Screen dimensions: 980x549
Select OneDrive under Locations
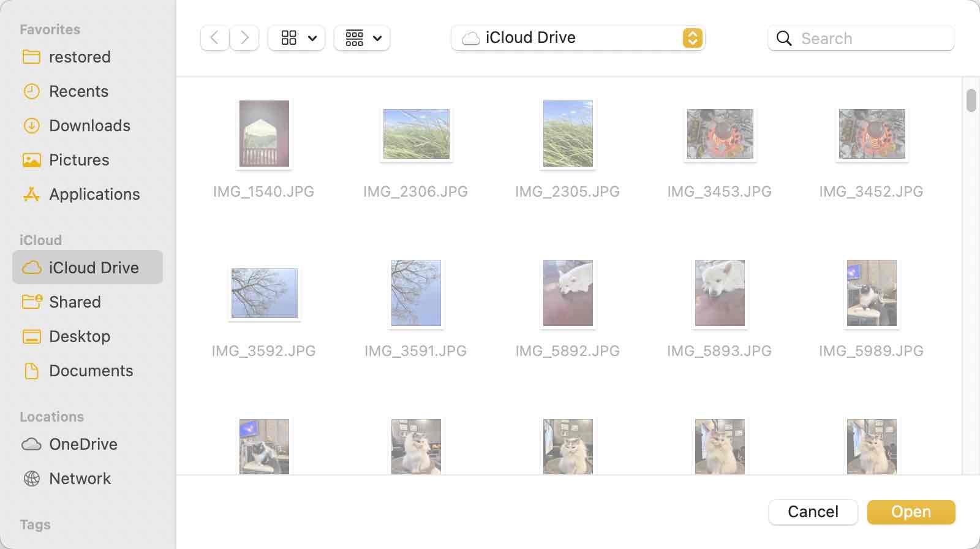tap(83, 444)
